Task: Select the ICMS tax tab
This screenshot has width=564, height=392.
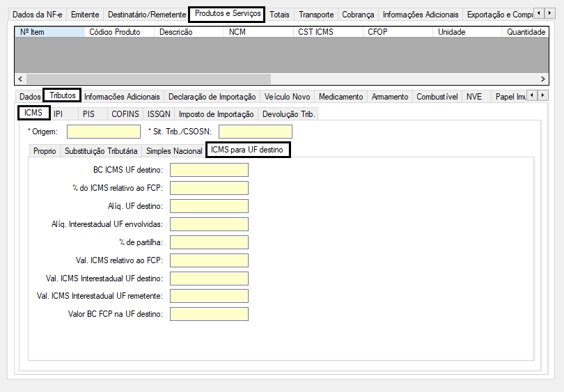Action: click(x=33, y=113)
